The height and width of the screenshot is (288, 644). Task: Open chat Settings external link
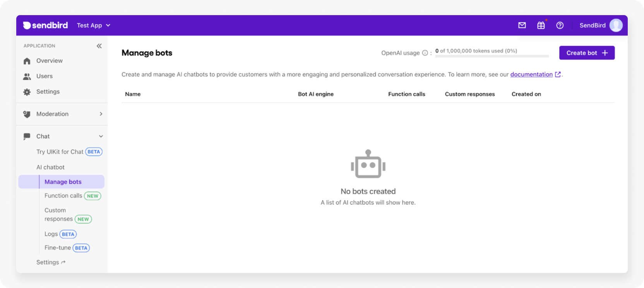[51, 262]
